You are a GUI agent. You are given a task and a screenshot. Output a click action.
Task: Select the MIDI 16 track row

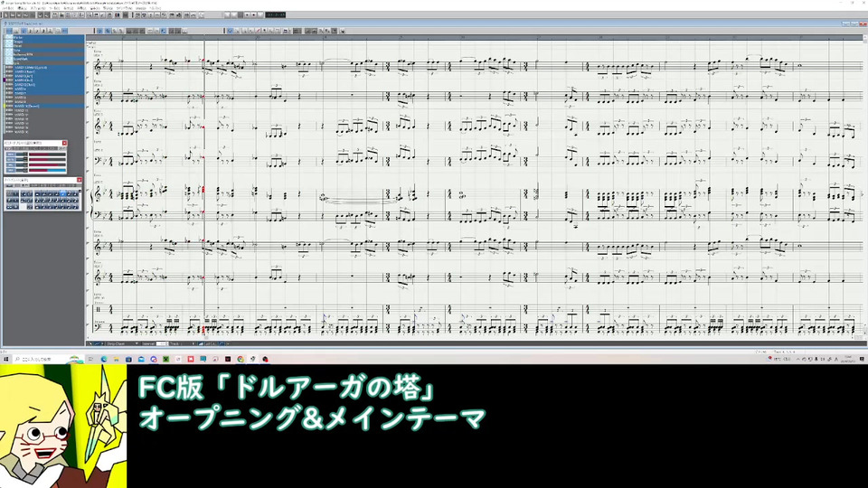(x=49, y=132)
